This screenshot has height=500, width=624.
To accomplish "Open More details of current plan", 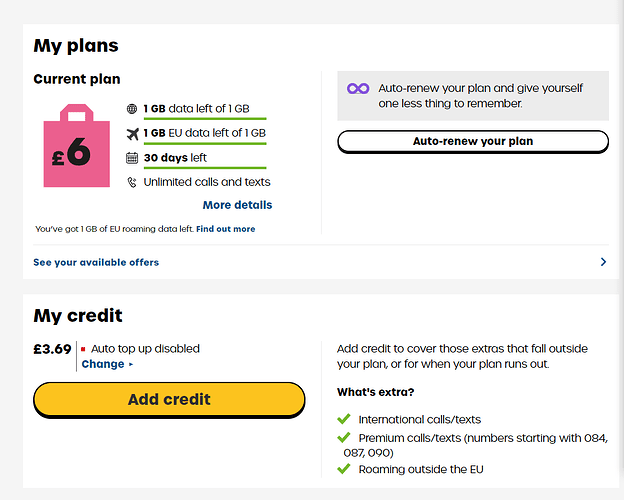I will click(238, 205).
